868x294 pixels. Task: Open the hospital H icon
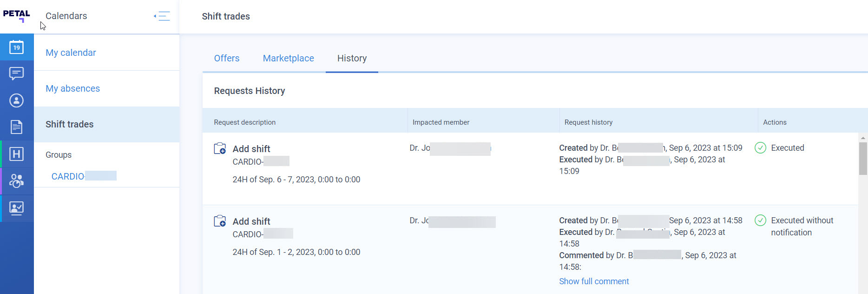click(x=17, y=154)
